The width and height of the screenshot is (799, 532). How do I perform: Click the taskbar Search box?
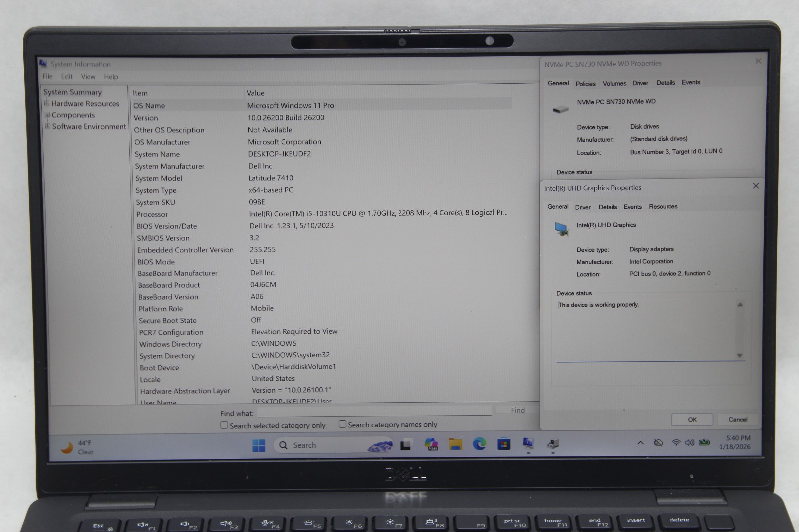333,445
